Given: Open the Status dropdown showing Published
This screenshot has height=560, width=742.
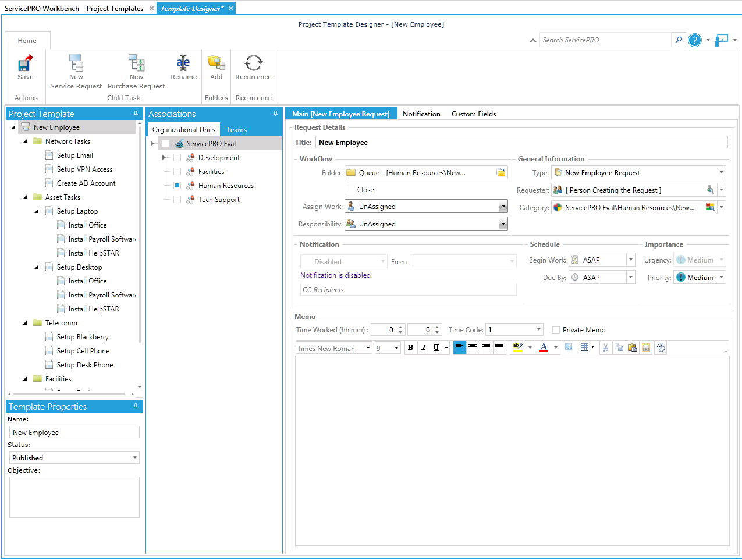Looking at the screenshot, I should coord(136,458).
